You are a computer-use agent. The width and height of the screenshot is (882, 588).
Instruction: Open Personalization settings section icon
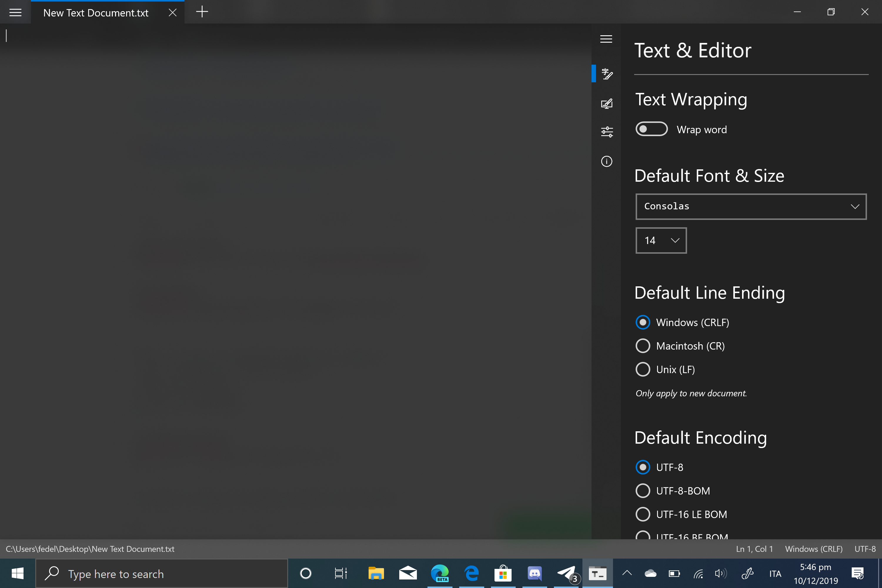tap(606, 103)
